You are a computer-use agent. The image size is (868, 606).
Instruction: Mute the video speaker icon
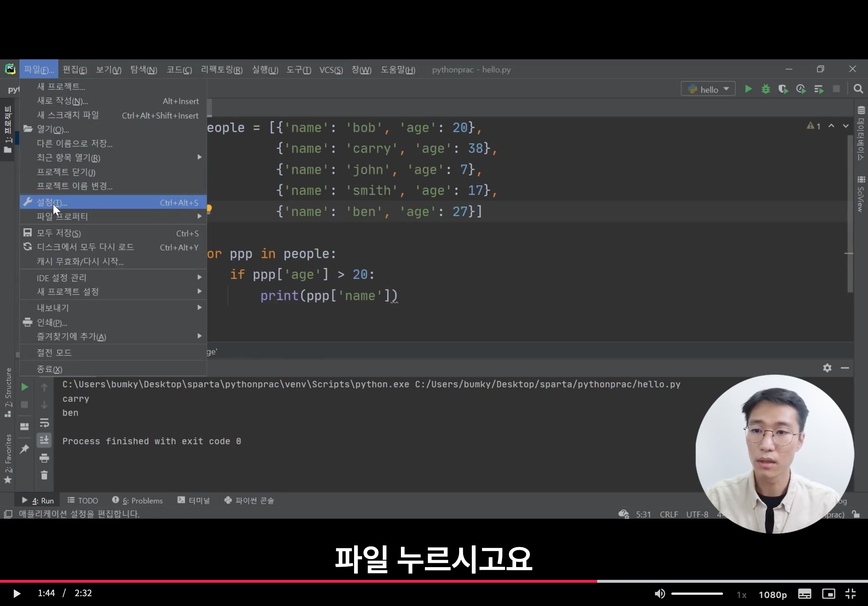660,594
